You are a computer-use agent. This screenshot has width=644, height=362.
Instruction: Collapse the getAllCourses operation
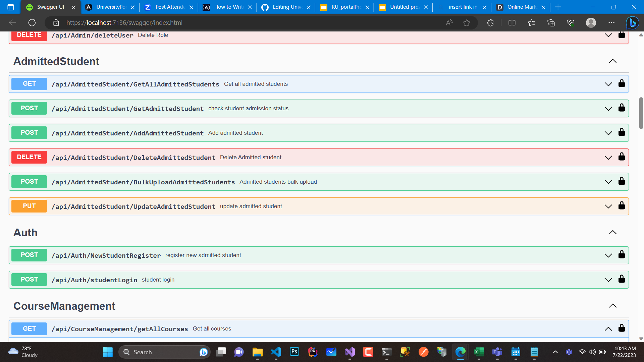click(x=608, y=328)
